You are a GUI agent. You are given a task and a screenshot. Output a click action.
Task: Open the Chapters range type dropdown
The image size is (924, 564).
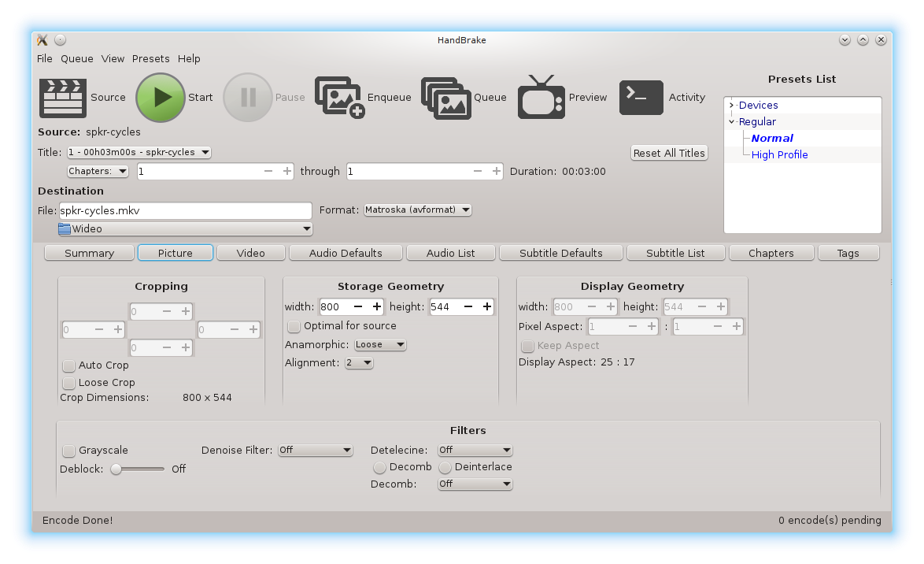coord(98,171)
